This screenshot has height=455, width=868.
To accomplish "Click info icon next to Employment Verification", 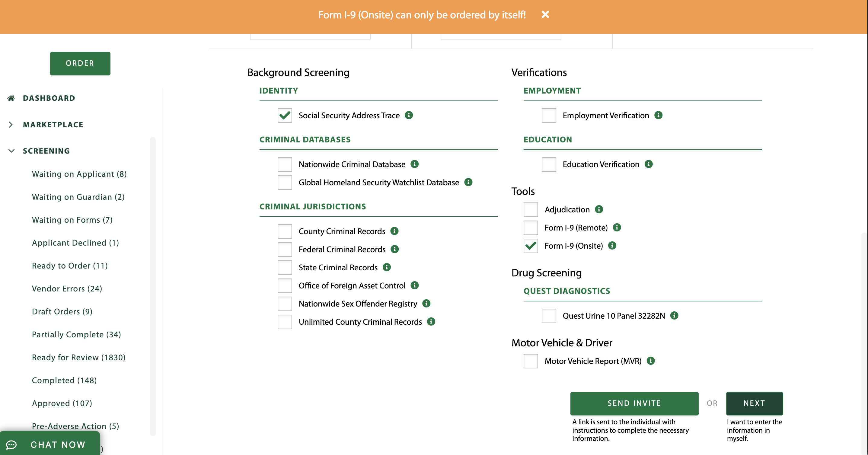I will pyautogui.click(x=658, y=115).
